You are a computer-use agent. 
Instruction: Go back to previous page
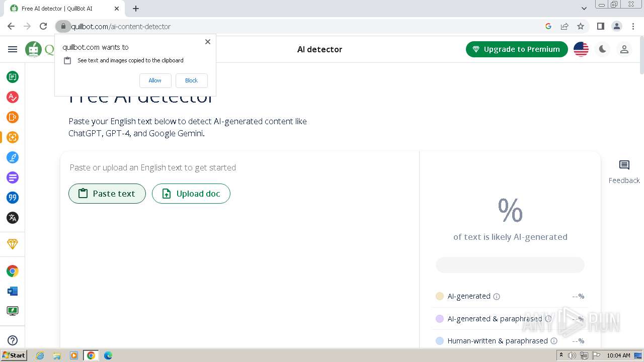(11, 26)
